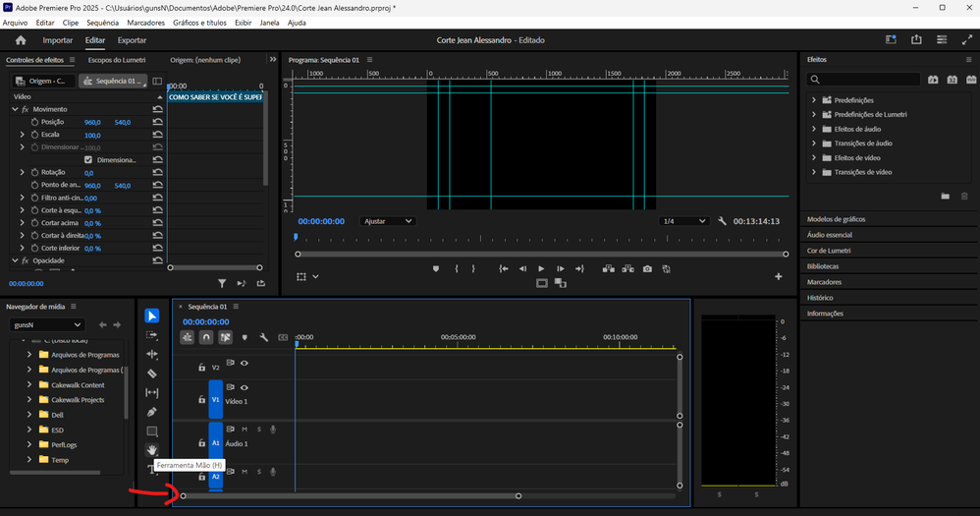Open the Sequência menu
980x516 pixels.
pyautogui.click(x=103, y=22)
